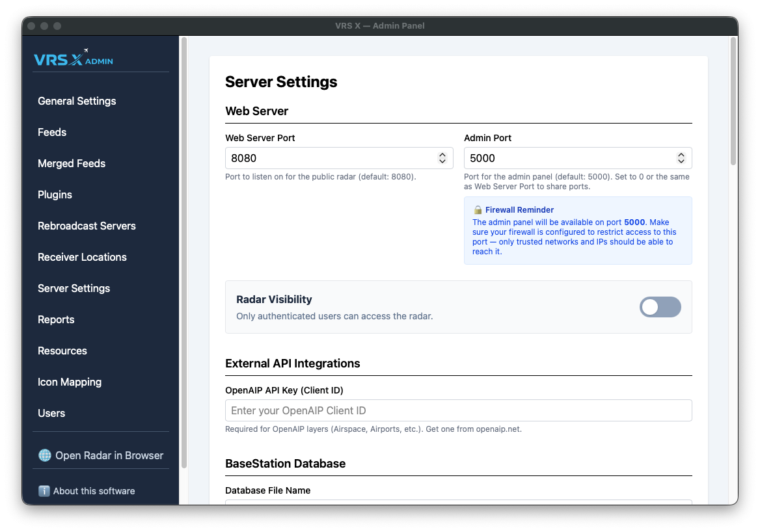Click the OpenAIP Client ID input field
Image resolution: width=760 pixels, height=532 pixels.
click(458, 410)
